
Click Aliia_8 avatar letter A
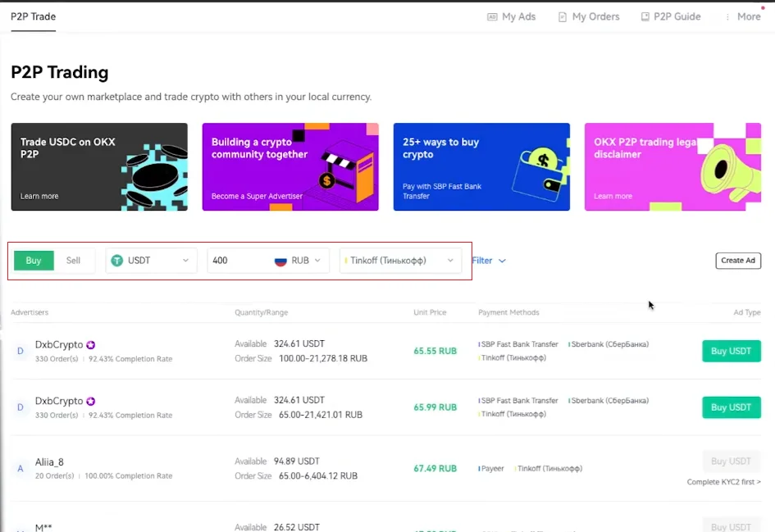pos(21,468)
